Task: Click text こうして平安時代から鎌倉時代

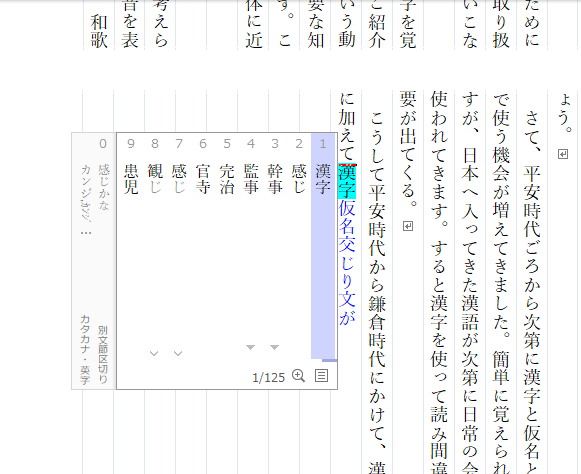Action: pyautogui.click(x=377, y=240)
